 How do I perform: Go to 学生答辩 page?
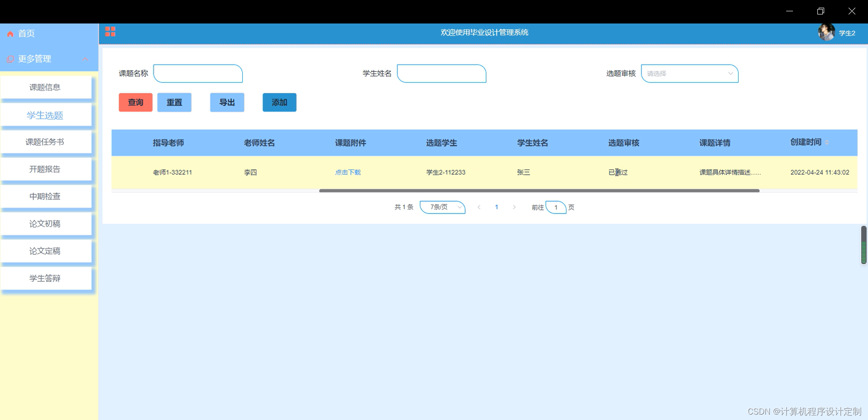(x=45, y=278)
